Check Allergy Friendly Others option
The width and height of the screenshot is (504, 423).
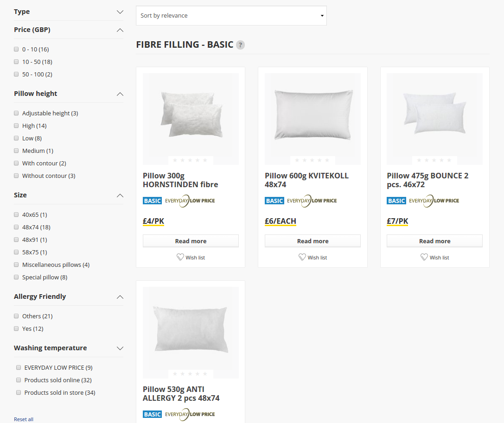coord(16,316)
